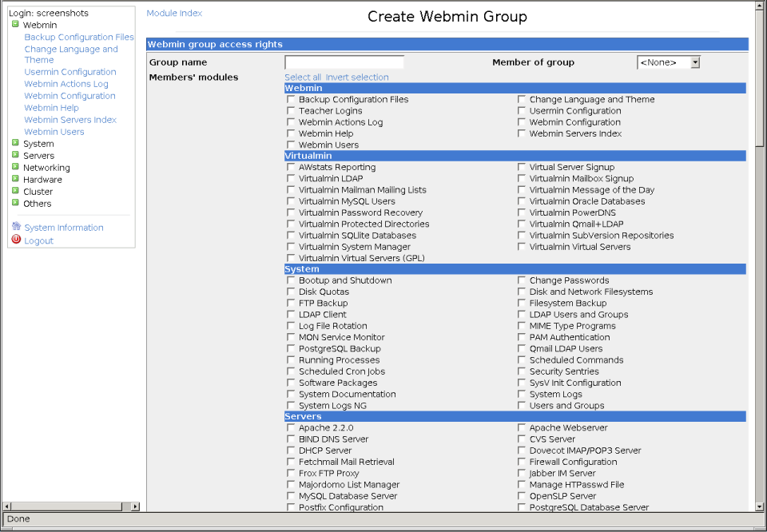Enable the Dovecot IMAP/POP3 Server checkbox
Screen dimensions: 767x532
pyautogui.click(x=522, y=451)
